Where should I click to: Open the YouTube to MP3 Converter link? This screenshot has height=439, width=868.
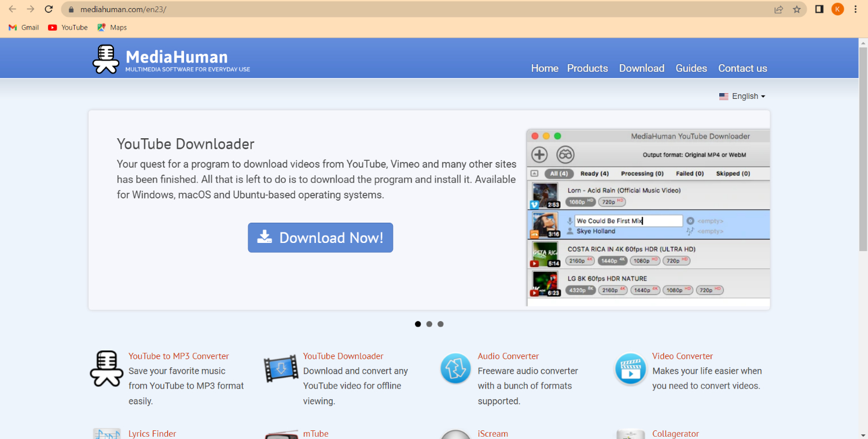(x=179, y=356)
